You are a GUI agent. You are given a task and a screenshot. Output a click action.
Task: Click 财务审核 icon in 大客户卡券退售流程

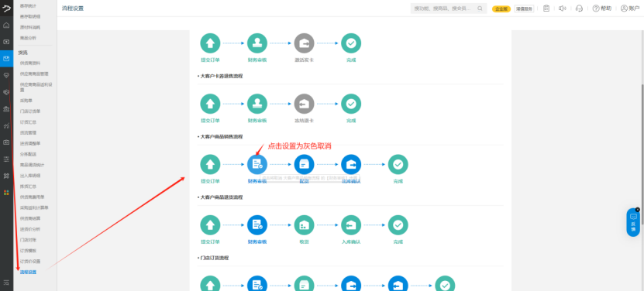tap(257, 104)
